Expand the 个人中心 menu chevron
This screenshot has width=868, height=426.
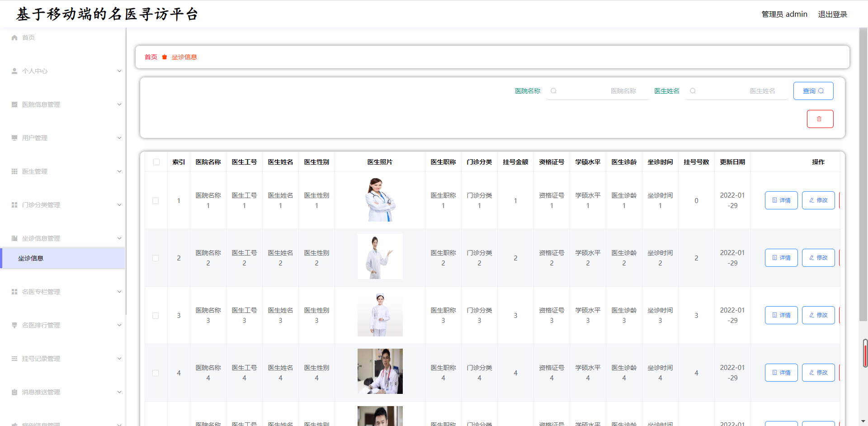click(119, 71)
